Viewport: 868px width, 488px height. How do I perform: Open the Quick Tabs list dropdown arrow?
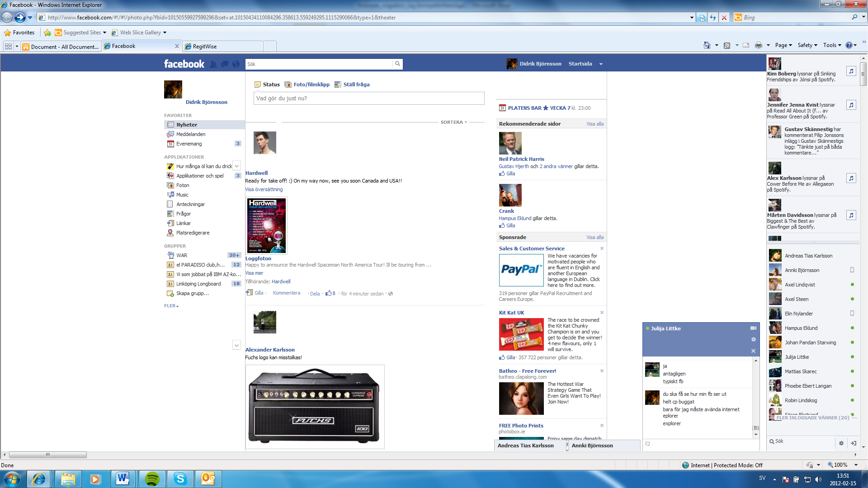[17, 46]
